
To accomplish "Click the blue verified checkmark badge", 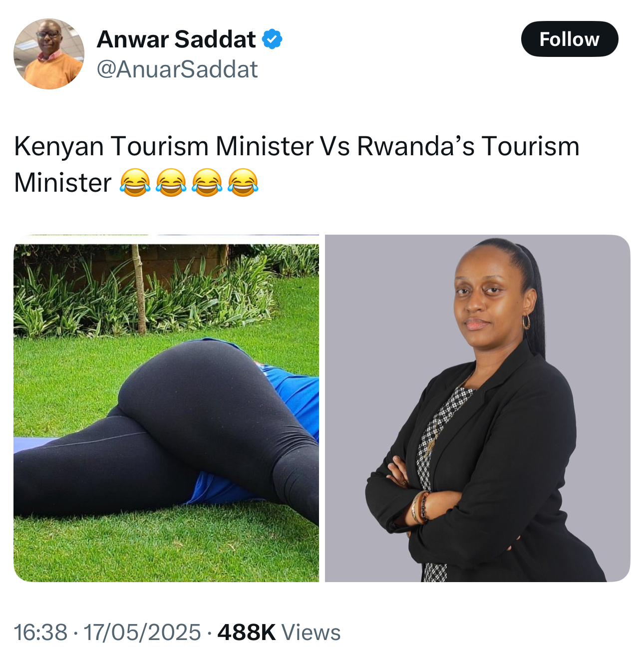I will [x=272, y=39].
